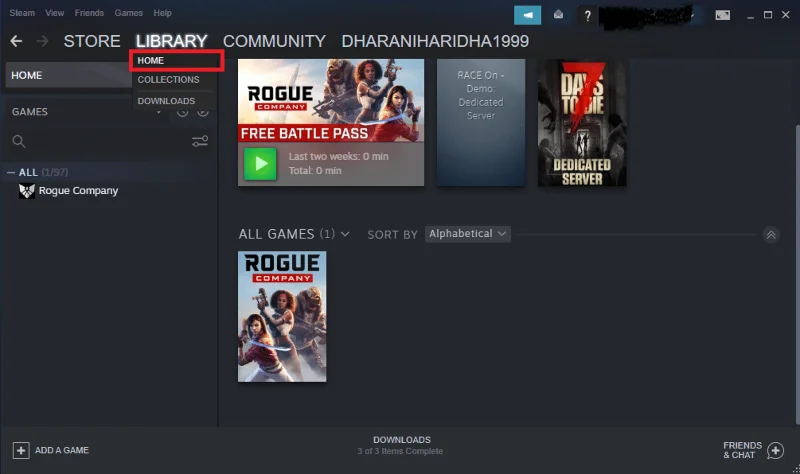
Task: Select DOWNLOADS in the Library dropdown
Action: click(166, 101)
